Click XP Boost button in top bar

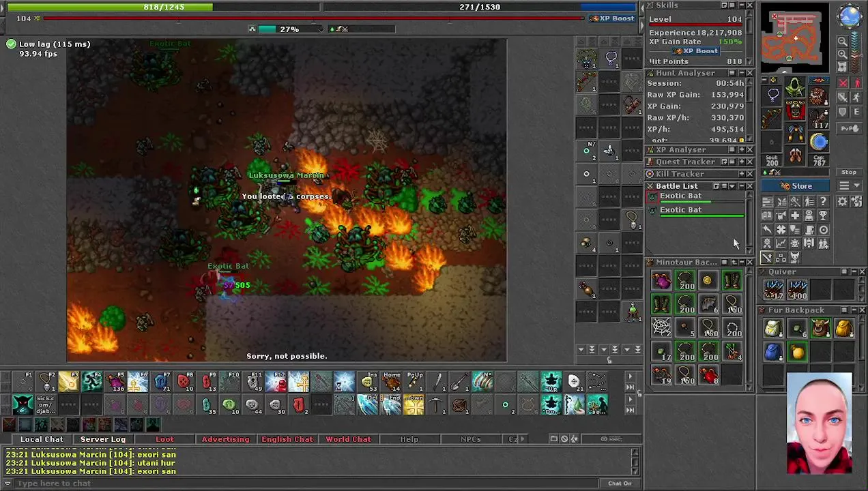pos(613,18)
